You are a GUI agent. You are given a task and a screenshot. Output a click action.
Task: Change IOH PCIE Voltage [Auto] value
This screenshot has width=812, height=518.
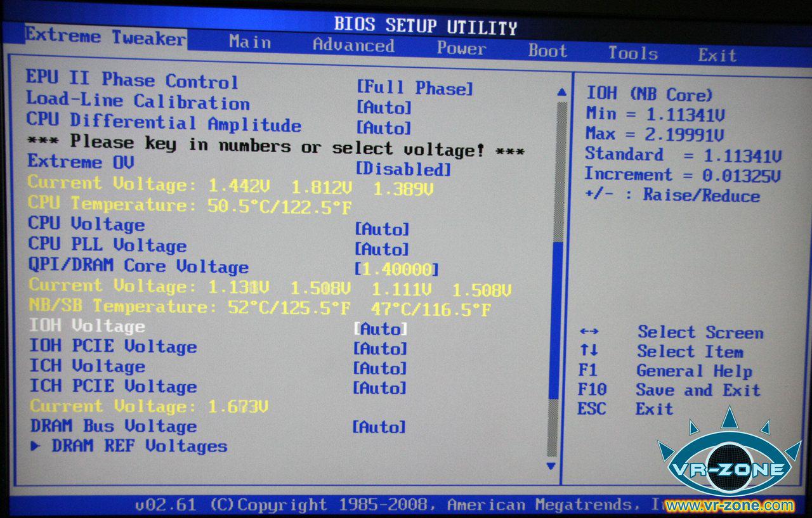pyautogui.click(x=380, y=349)
